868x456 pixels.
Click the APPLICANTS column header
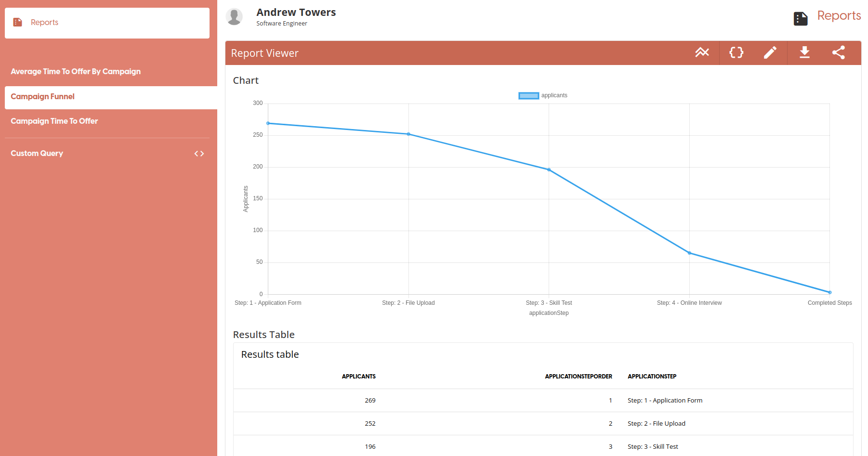(358, 377)
